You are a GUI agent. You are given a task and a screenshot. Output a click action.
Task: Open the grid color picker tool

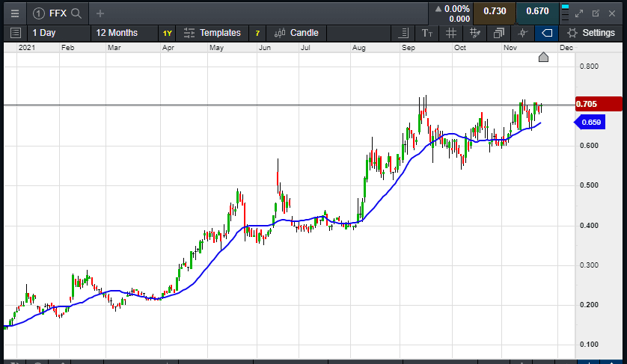click(474, 33)
